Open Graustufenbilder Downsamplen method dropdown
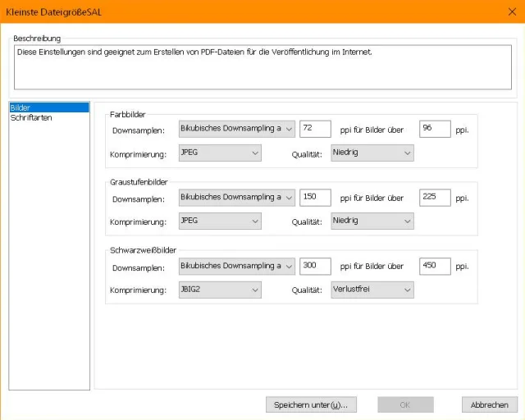Screen dimensions: 525x420 coord(237,197)
